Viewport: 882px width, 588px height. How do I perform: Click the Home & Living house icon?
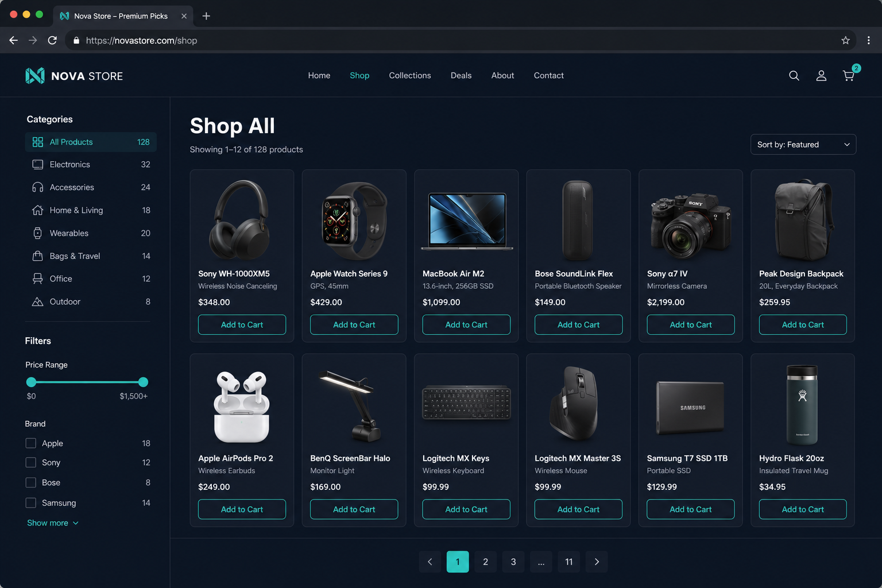coord(38,210)
